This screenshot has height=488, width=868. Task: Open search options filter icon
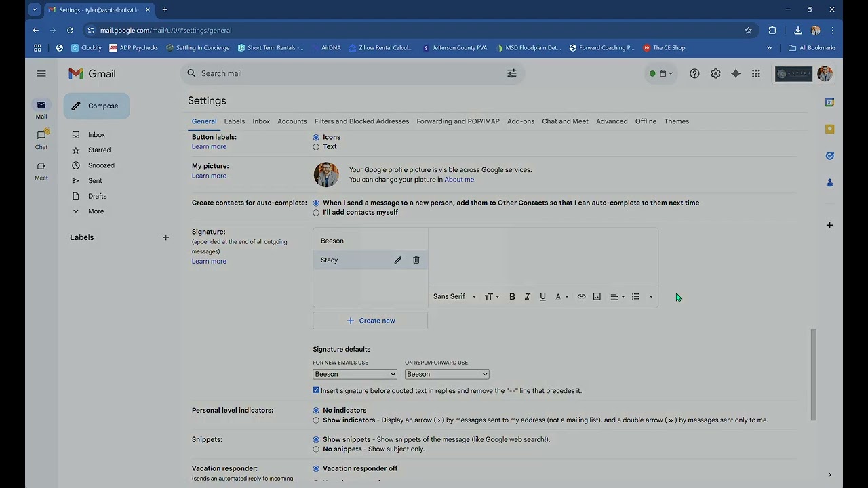pyautogui.click(x=512, y=73)
